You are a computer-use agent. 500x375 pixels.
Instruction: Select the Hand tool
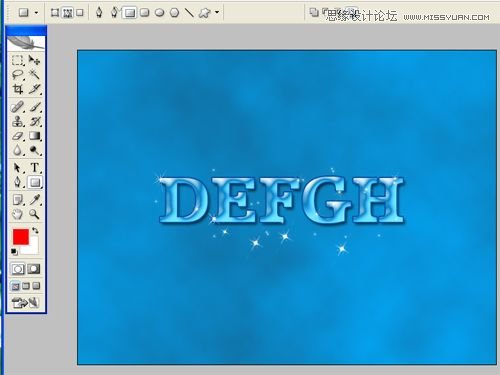18,214
